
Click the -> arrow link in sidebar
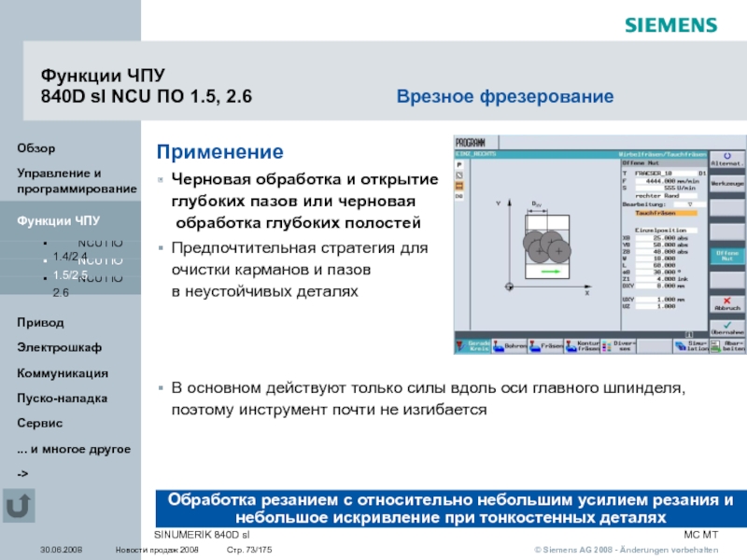(22, 474)
